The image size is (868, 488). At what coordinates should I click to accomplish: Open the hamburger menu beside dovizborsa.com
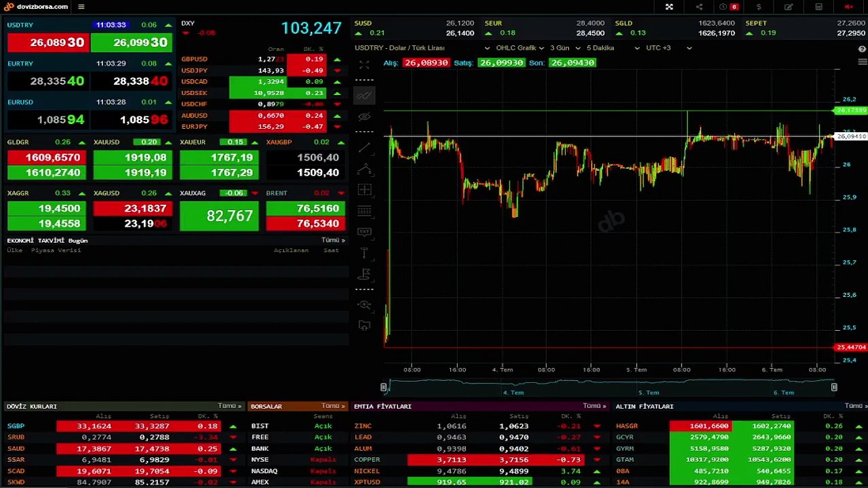[81, 7]
